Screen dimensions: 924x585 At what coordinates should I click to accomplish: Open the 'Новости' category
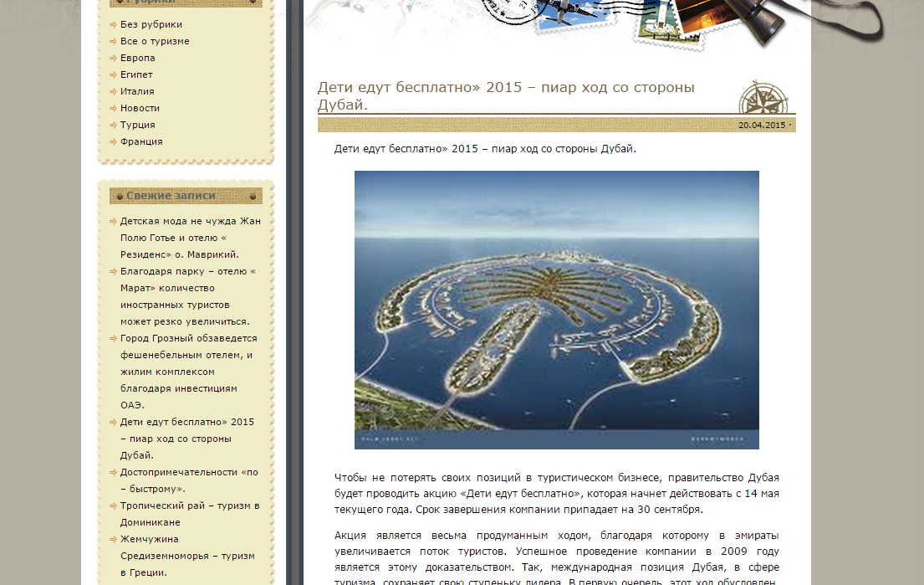pyautogui.click(x=140, y=108)
